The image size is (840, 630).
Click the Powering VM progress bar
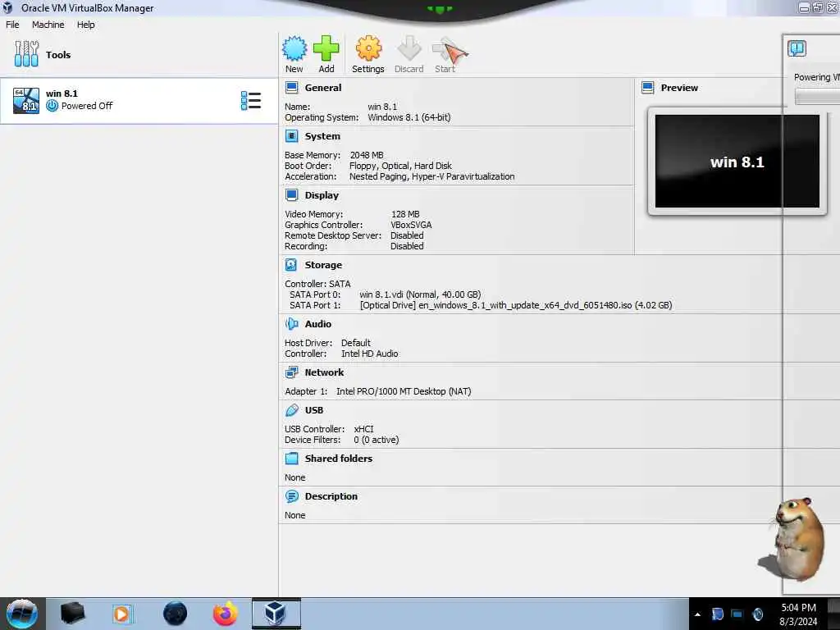pos(818,97)
